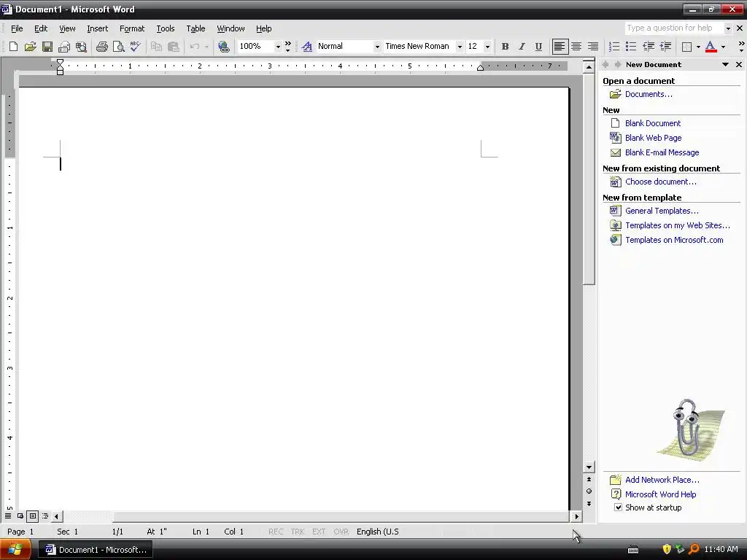
Task: Open the Windows Start button
Action: tap(15, 550)
